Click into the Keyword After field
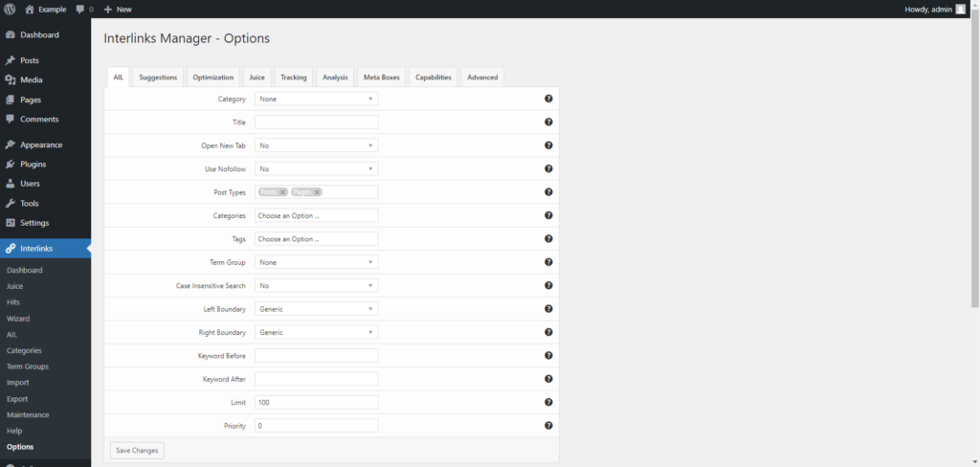 tap(316, 379)
